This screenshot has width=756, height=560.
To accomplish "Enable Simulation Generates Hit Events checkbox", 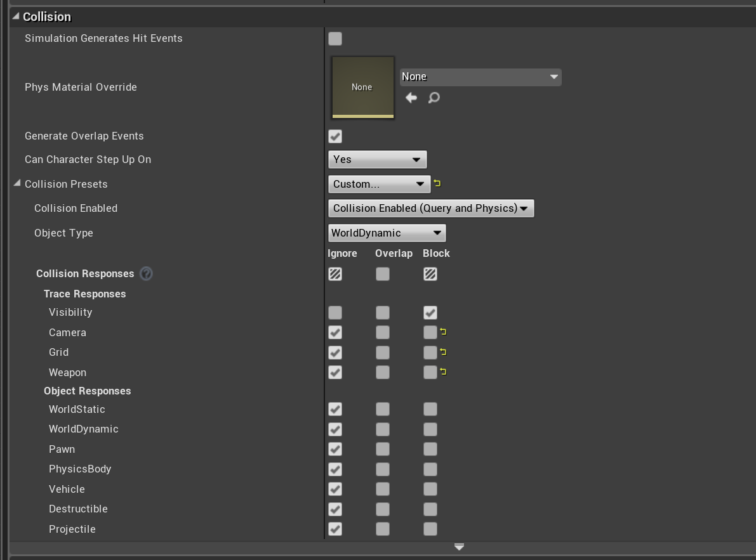I will tap(335, 39).
